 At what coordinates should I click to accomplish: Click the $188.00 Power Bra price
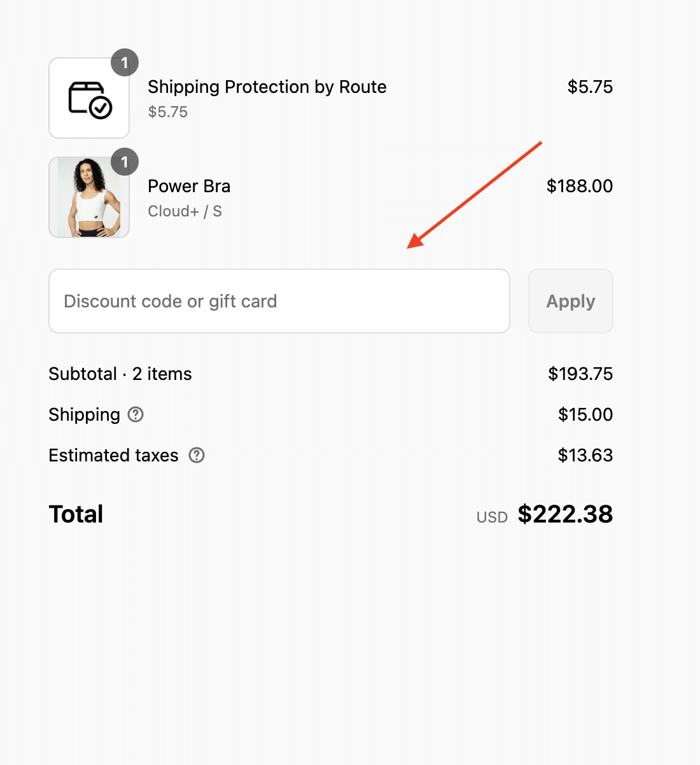pyautogui.click(x=580, y=186)
